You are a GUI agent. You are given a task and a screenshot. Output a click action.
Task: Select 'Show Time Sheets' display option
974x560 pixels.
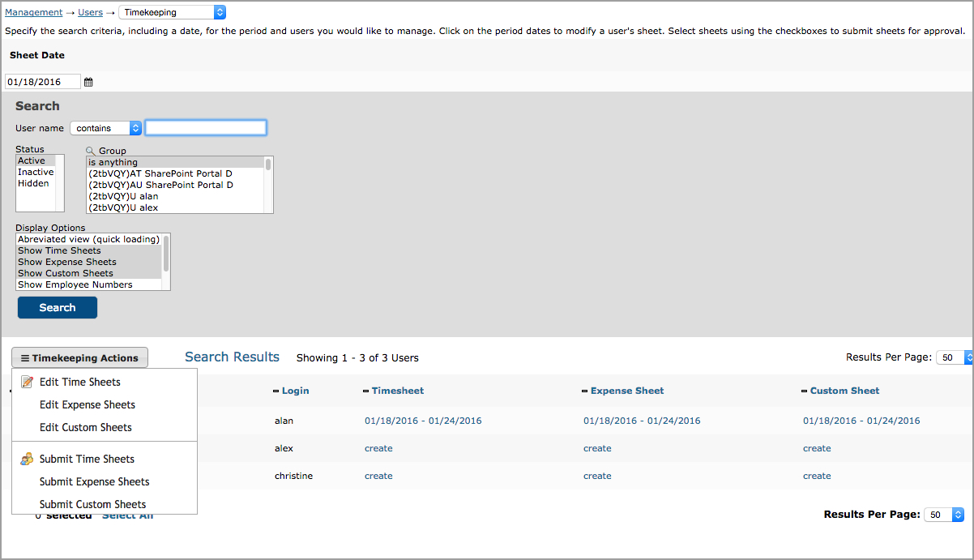tap(89, 250)
